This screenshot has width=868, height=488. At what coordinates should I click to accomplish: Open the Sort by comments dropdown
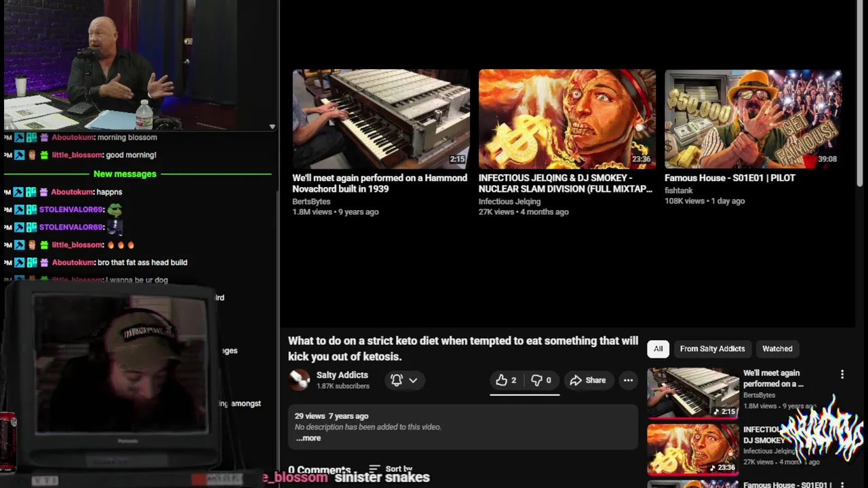coord(391,469)
